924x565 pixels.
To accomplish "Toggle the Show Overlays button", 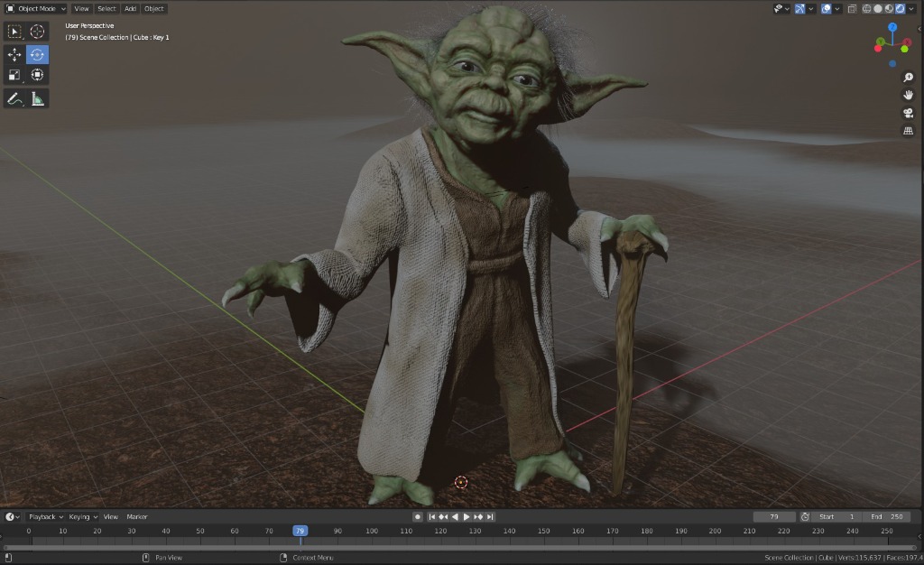I will pos(827,9).
